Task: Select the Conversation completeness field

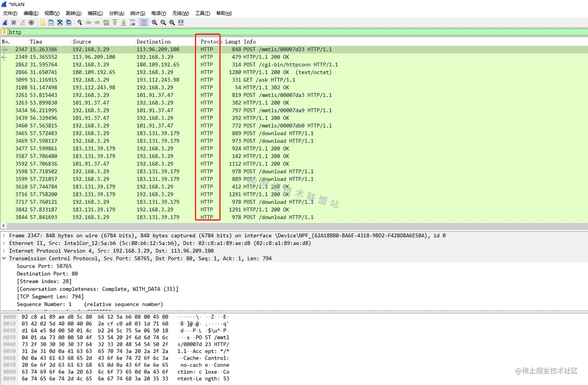Action: 98,289
